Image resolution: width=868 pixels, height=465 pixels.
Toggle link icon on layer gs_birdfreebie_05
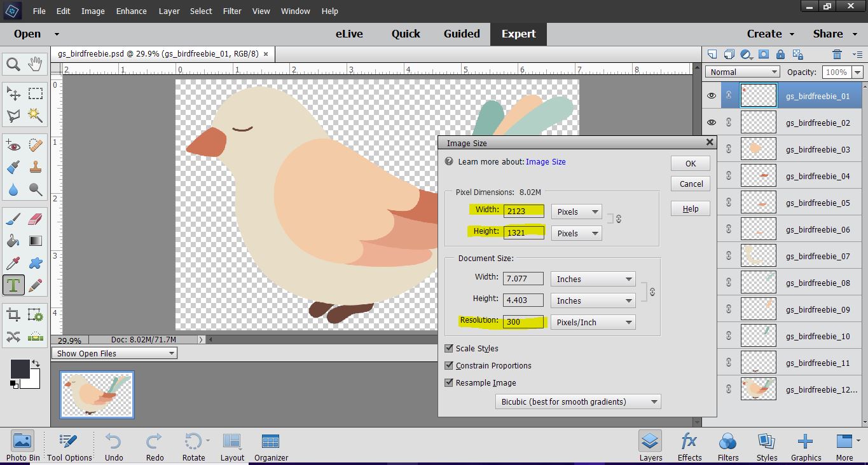click(729, 203)
